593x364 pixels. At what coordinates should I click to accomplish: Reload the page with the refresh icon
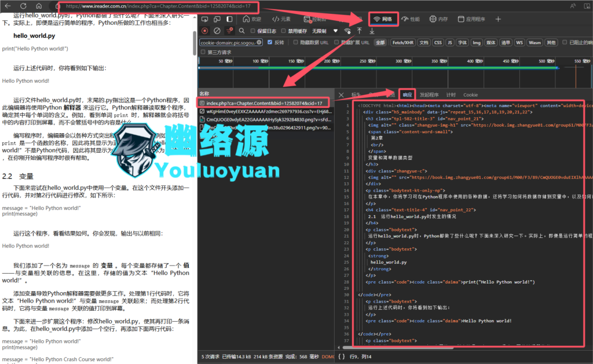[x=23, y=6]
